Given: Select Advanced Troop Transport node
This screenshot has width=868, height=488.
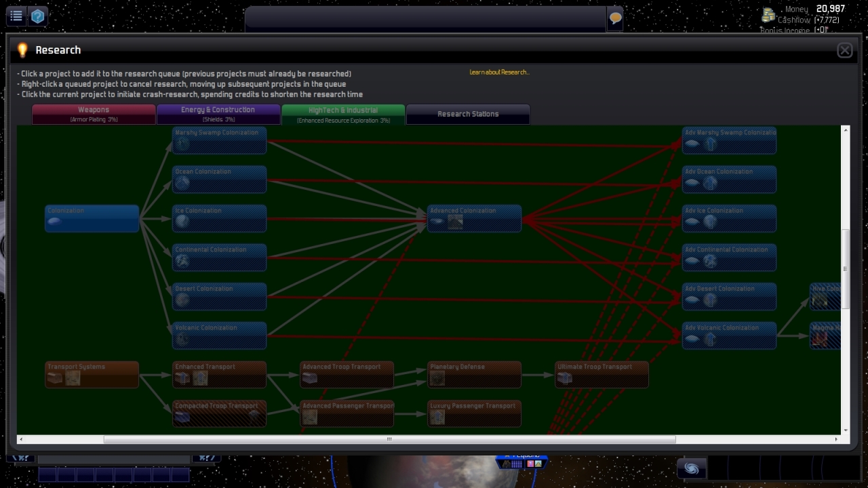Looking at the screenshot, I should [x=347, y=375].
